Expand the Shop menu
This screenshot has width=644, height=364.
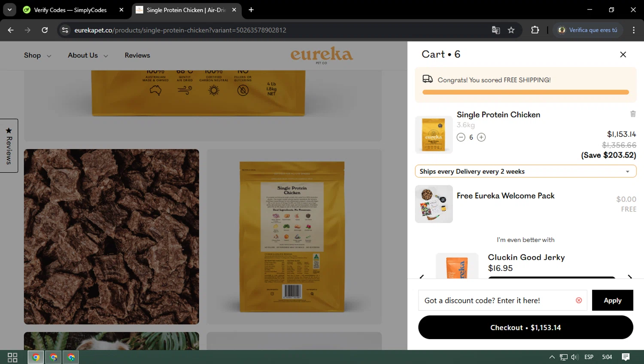pyautogui.click(x=37, y=55)
